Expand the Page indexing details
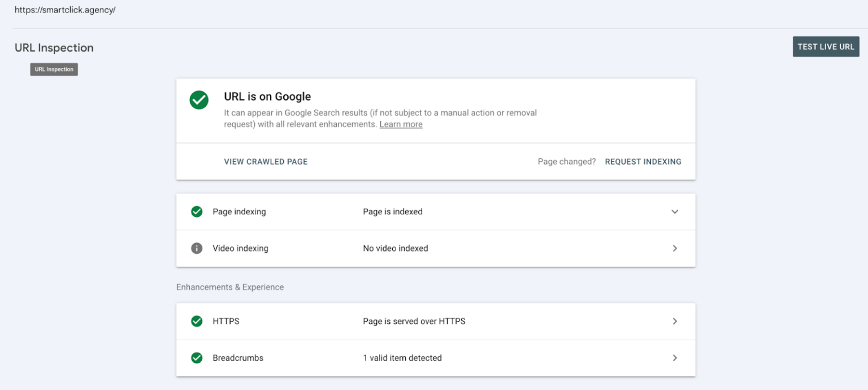Screen dimensions: 868x390 (674, 211)
